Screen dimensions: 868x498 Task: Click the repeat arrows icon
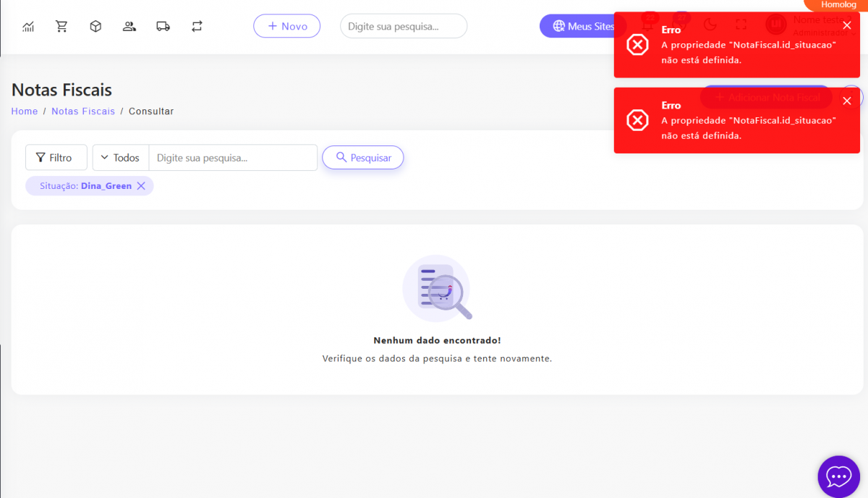click(x=197, y=27)
